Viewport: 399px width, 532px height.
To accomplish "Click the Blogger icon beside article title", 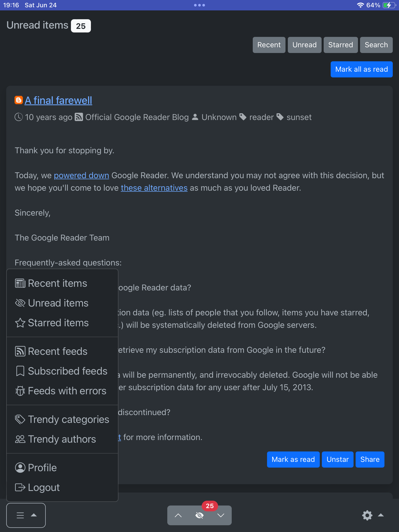I will 18,100.
